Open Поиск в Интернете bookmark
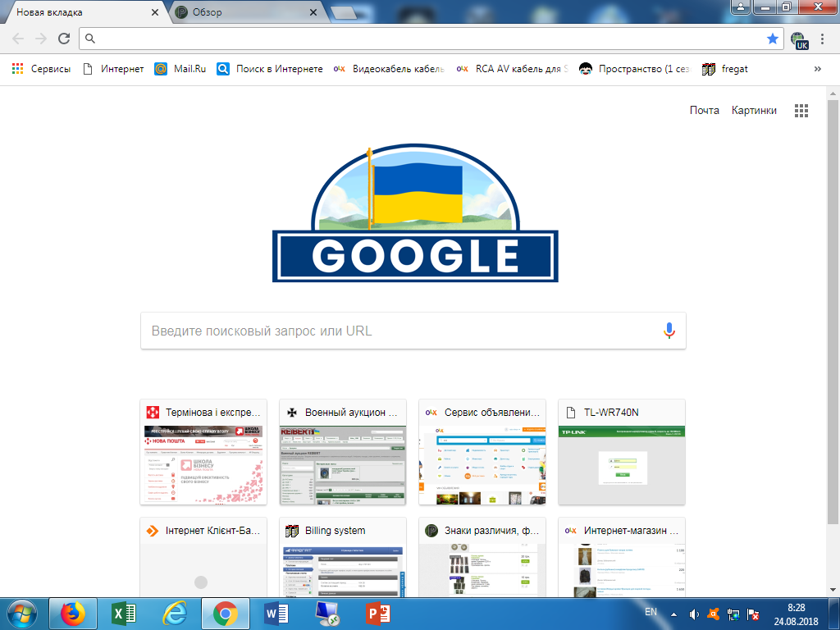Image resolution: width=840 pixels, height=630 pixels. [269, 69]
